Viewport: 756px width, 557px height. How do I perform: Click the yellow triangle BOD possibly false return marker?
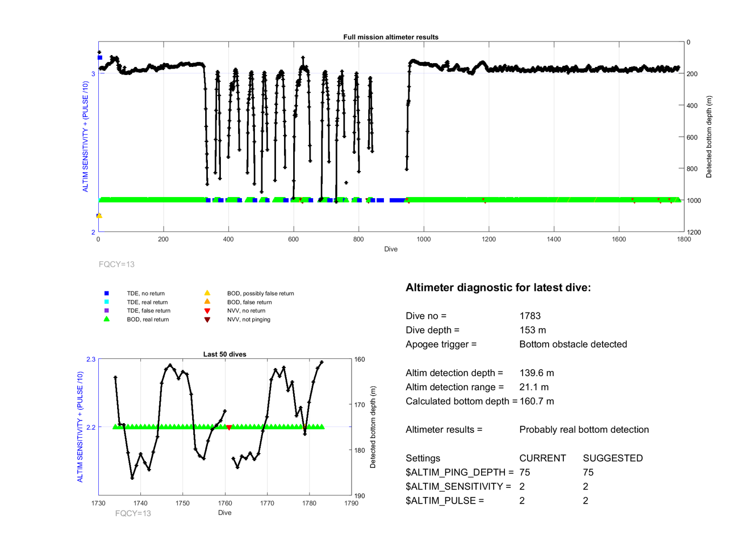[207, 293]
